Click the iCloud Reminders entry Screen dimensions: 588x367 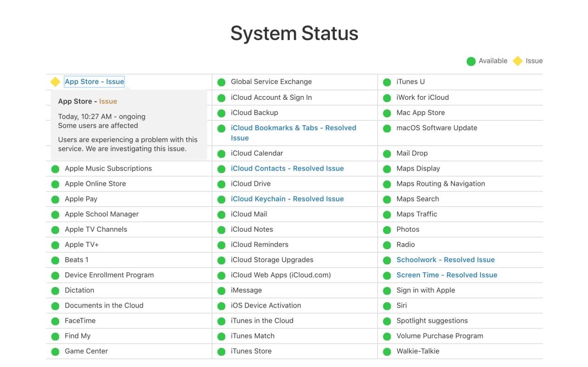click(260, 245)
